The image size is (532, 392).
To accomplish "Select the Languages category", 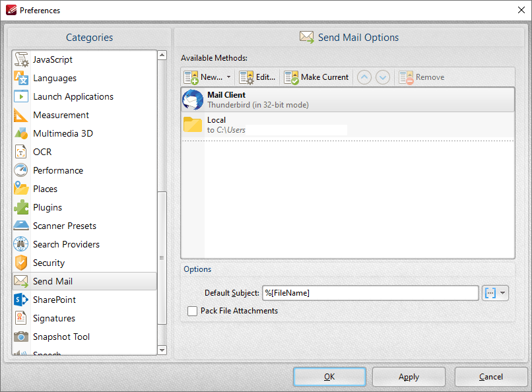I will point(84,78).
